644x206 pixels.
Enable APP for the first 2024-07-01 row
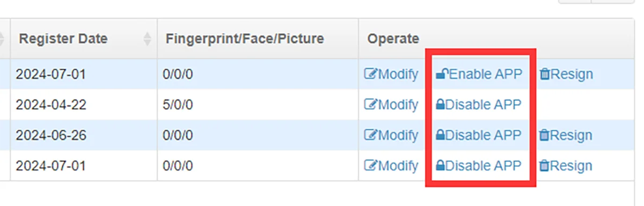[479, 74]
